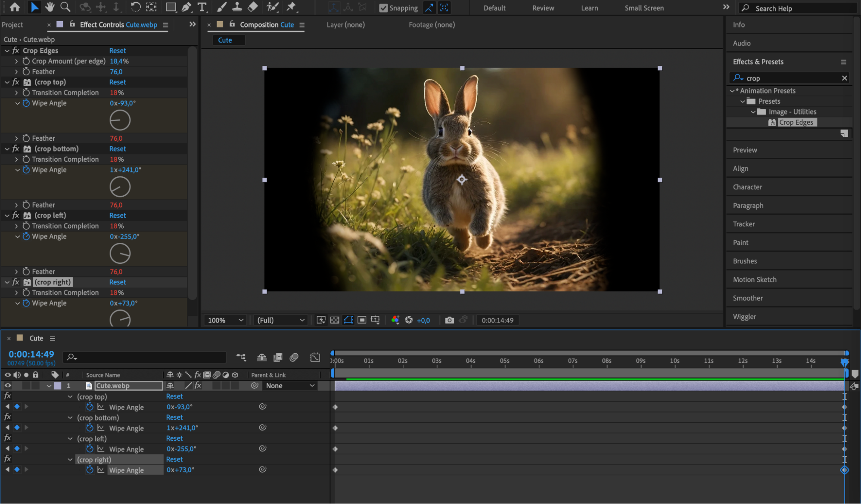Toggle the Snapping checkbox
The height and width of the screenshot is (504, 861).
pos(383,8)
